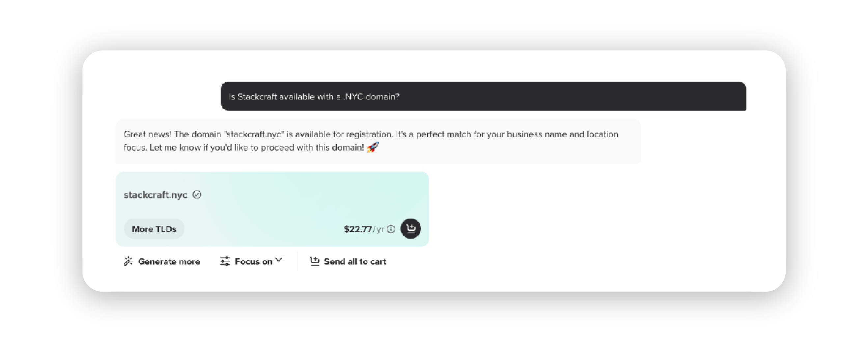Add stackcraft.nyc to cart with round cart icon
The width and height of the screenshot is (868, 341).
point(410,228)
